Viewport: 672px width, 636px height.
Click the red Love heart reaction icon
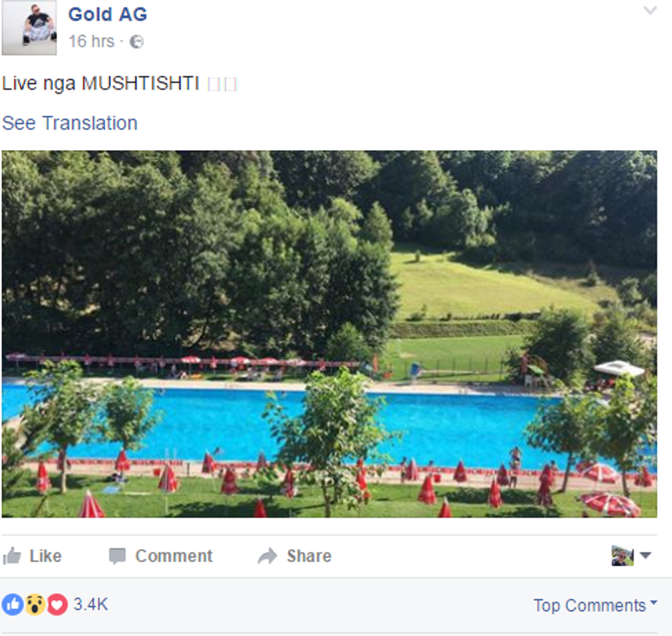pyautogui.click(x=57, y=604)
